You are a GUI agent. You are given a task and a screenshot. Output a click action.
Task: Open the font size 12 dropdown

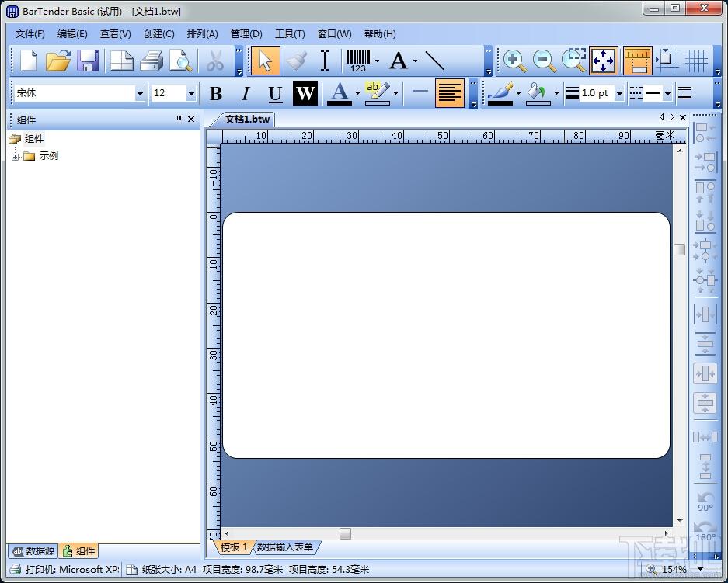(191, 94)
